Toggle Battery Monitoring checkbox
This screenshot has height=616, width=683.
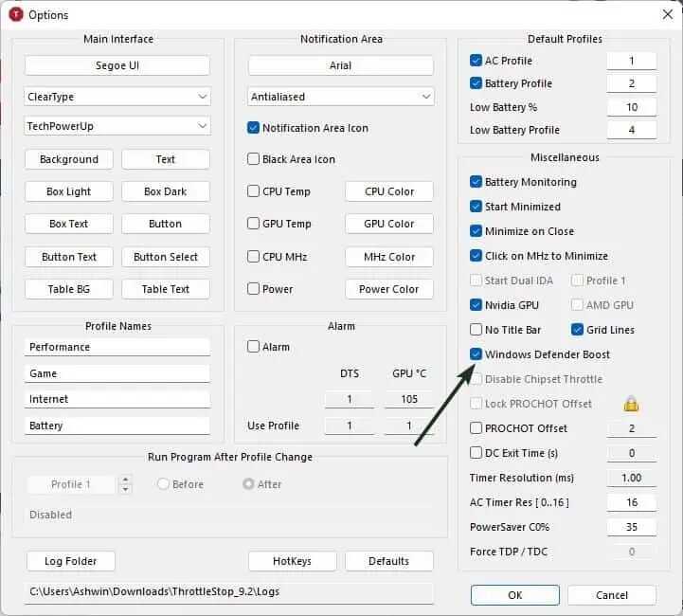tap(476, 182)
